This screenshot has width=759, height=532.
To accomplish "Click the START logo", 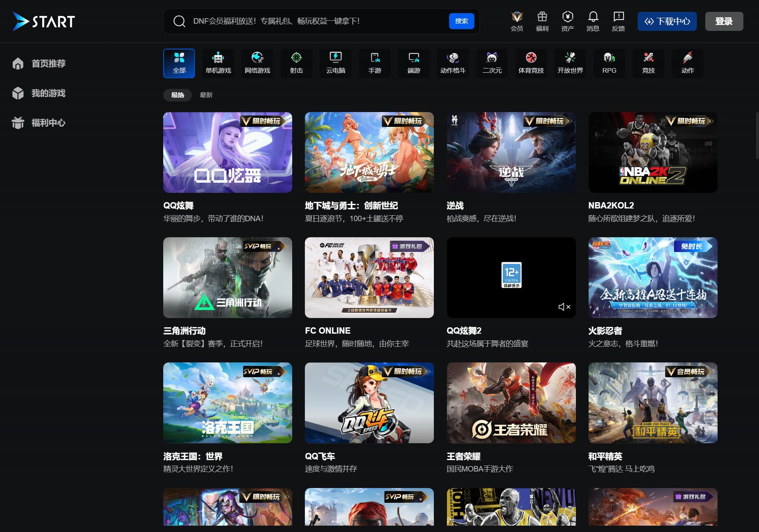I will pos(44,21).
